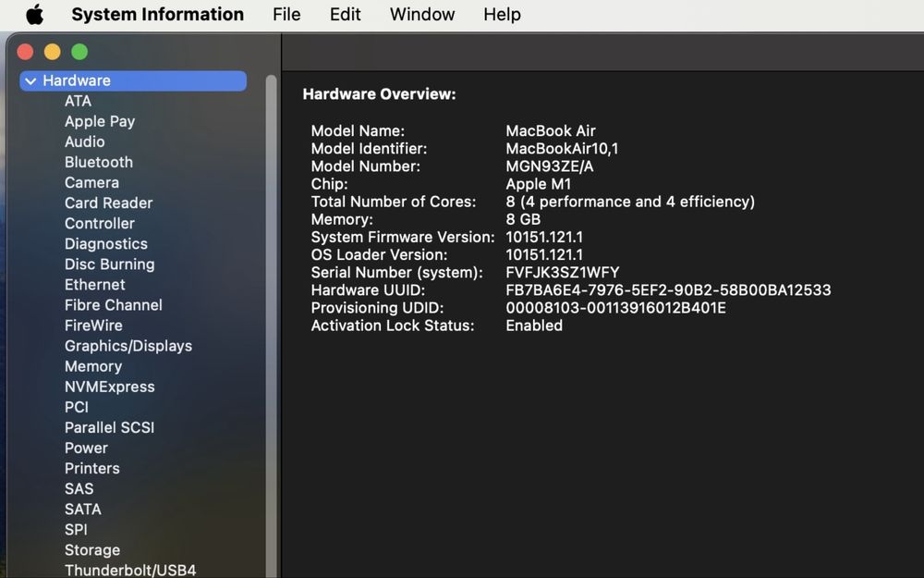Select PCI in the sidebar
This screenshot has height=578, width=924.
coord(76,407)
